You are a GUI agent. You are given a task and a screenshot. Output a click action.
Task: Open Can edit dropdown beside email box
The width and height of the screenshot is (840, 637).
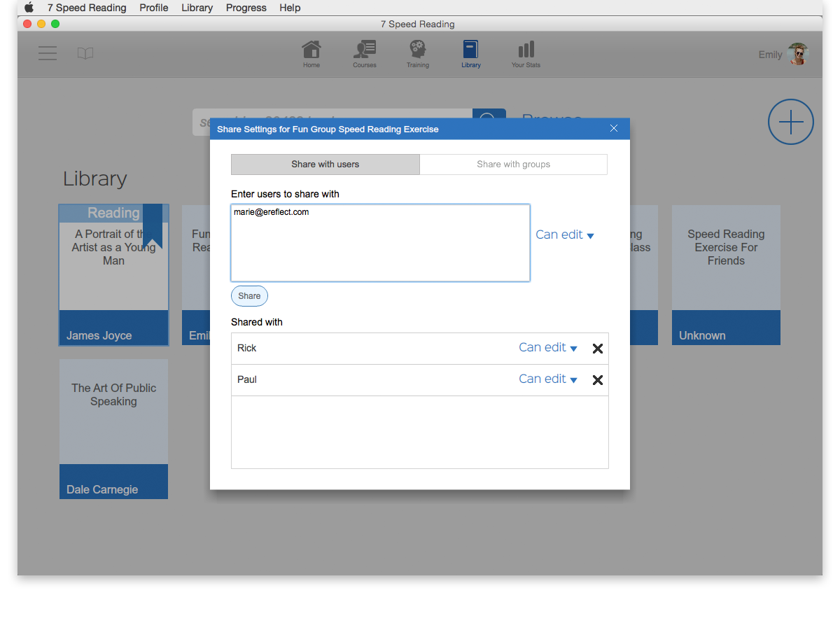565,235
